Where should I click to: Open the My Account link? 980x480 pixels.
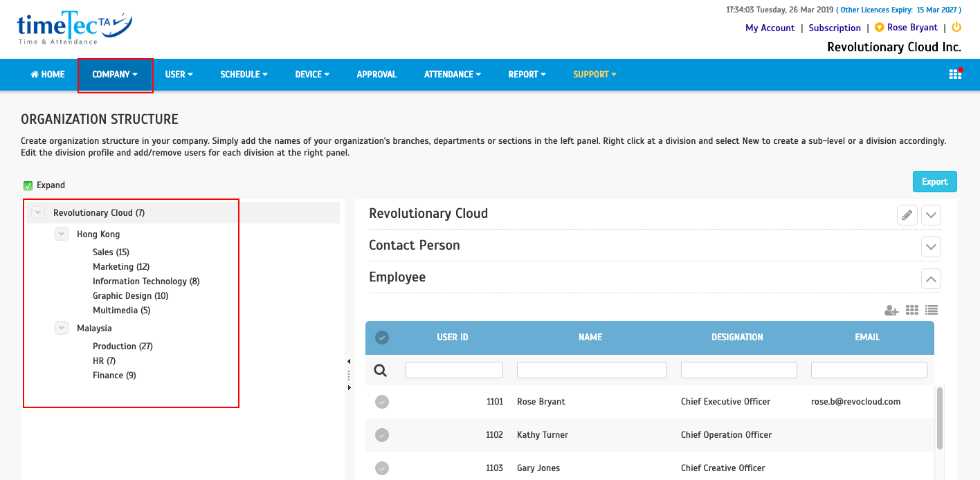[x=770, y=28]
